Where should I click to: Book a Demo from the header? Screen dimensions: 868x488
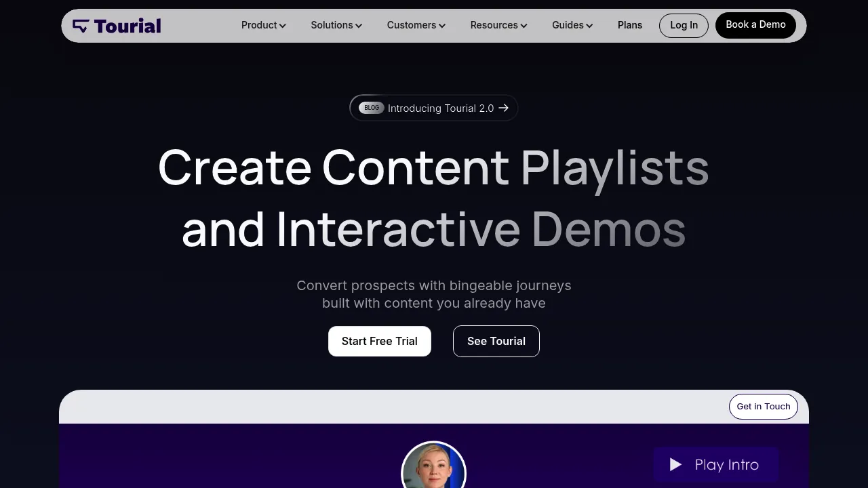coord(755,25)
